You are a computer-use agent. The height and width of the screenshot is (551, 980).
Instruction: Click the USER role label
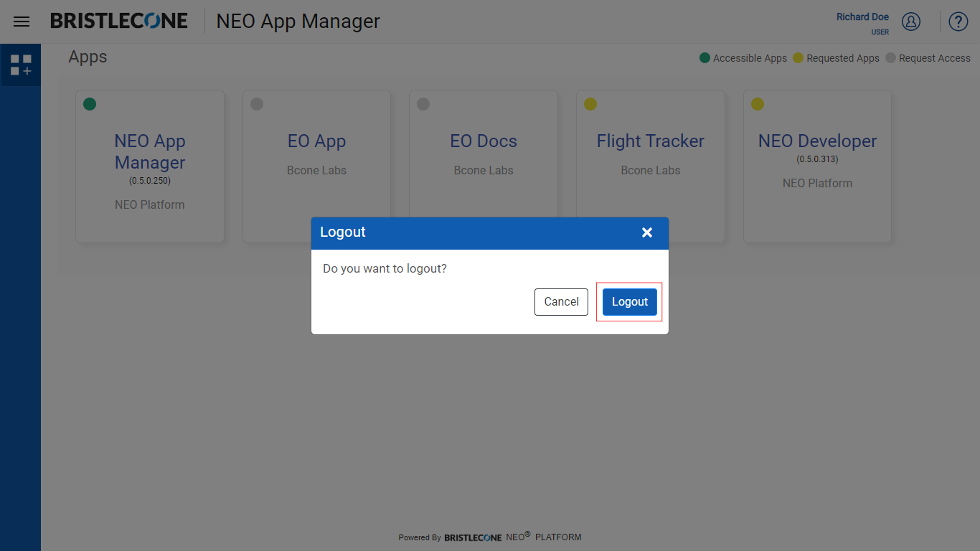pos(880,32)
